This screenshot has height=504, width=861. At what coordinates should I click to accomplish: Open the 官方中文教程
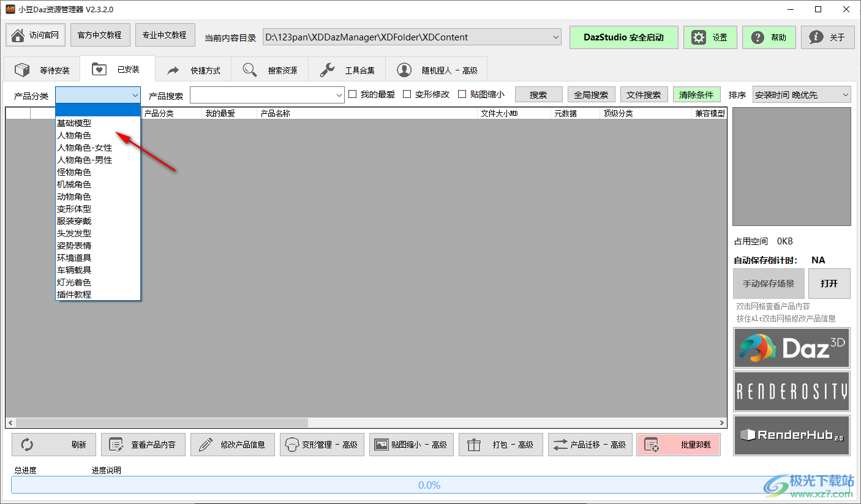tap(100, 35)
